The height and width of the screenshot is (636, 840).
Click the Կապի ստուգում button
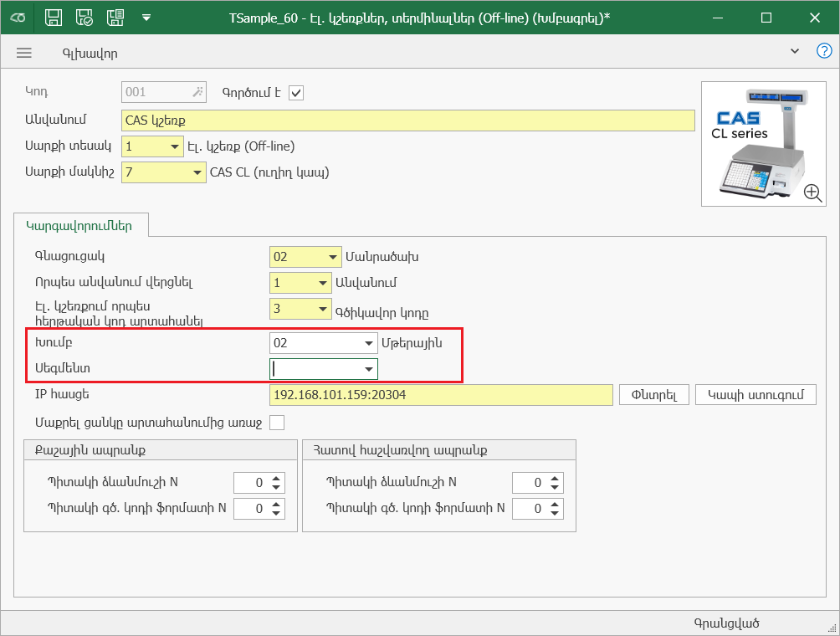pyautogui.click(x=755, y=394)
